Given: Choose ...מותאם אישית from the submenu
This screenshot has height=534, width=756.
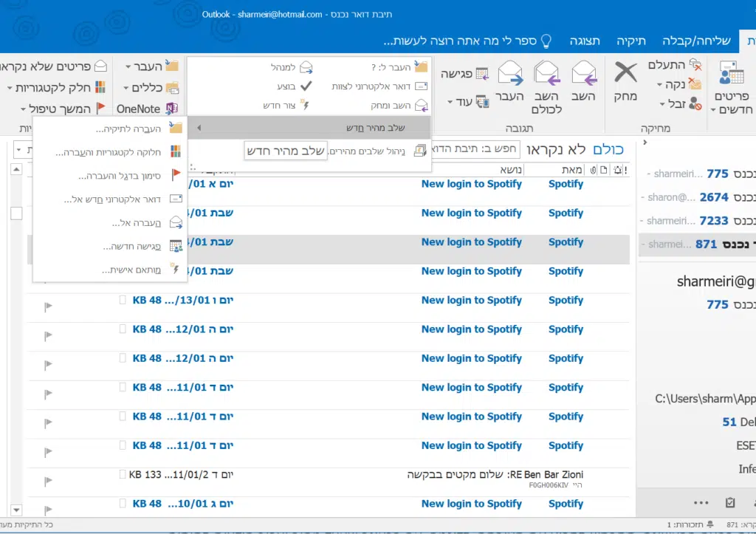Looking at the screenshot, I should pyautogui.click(x=111, y=270).
